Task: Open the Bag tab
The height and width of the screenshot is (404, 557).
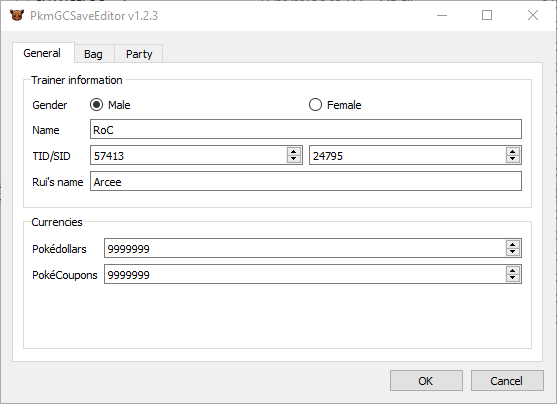Action: click(x=94, y=54)
